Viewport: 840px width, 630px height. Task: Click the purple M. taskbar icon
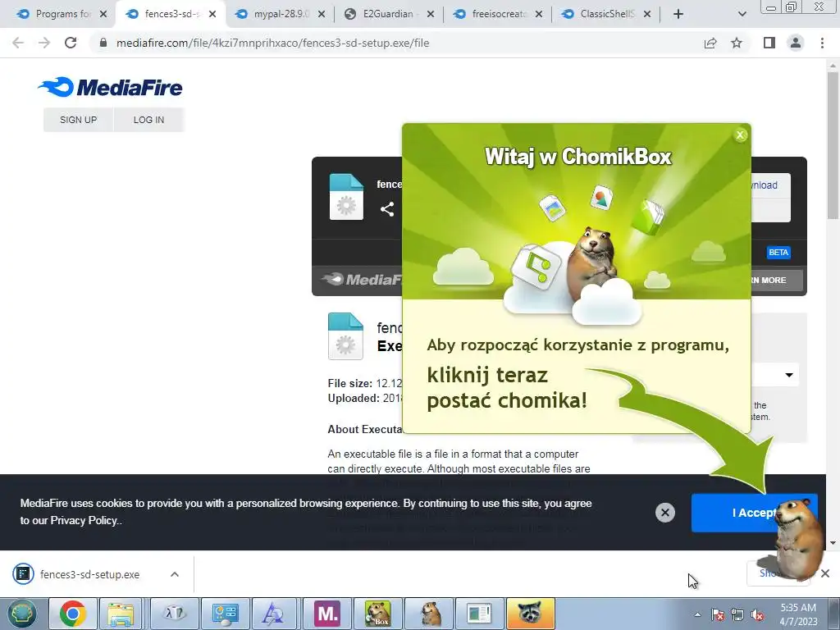point(327,614)
